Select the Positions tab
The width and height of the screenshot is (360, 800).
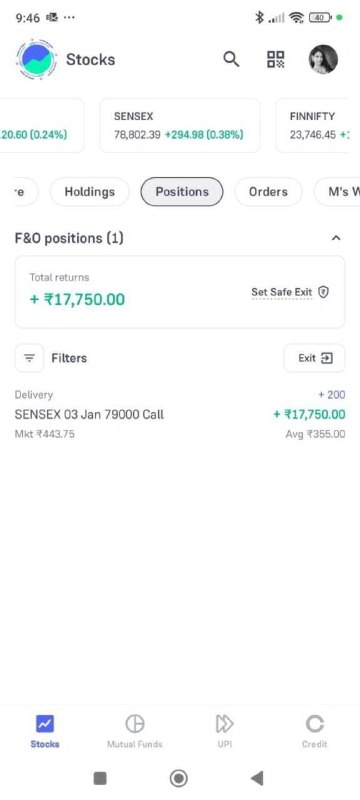pyautogui.click(x=182, y=192)
